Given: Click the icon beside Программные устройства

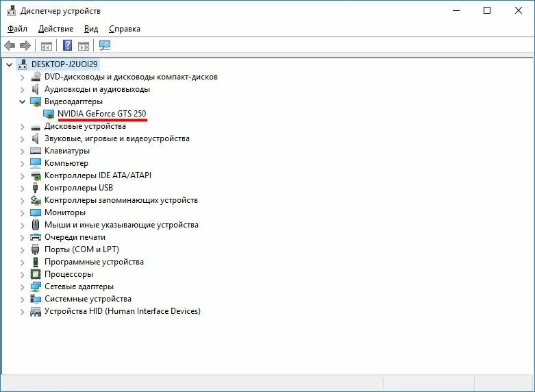Looking at the screenshot, I should [x=35, y=262].
